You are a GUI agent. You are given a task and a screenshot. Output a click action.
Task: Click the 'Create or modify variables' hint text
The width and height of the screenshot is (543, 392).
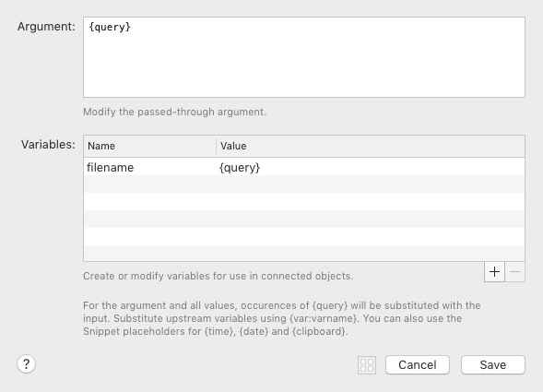point(218,276)
